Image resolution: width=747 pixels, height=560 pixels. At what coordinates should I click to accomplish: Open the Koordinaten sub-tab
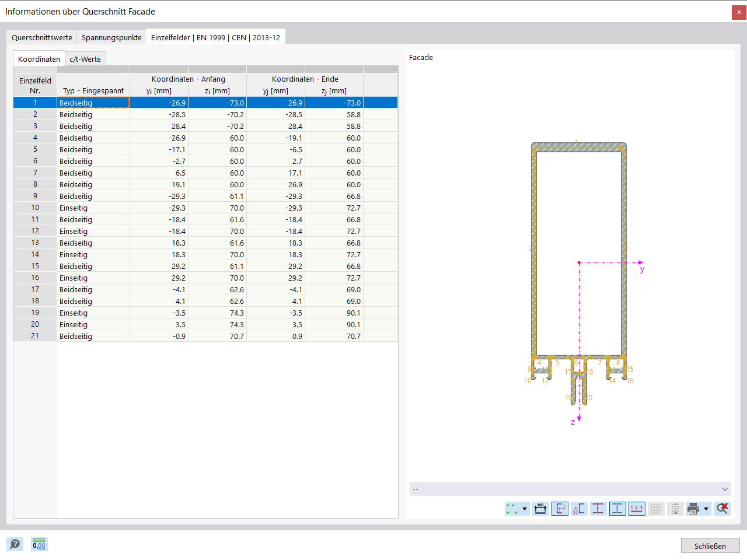[x=39, y=59]
